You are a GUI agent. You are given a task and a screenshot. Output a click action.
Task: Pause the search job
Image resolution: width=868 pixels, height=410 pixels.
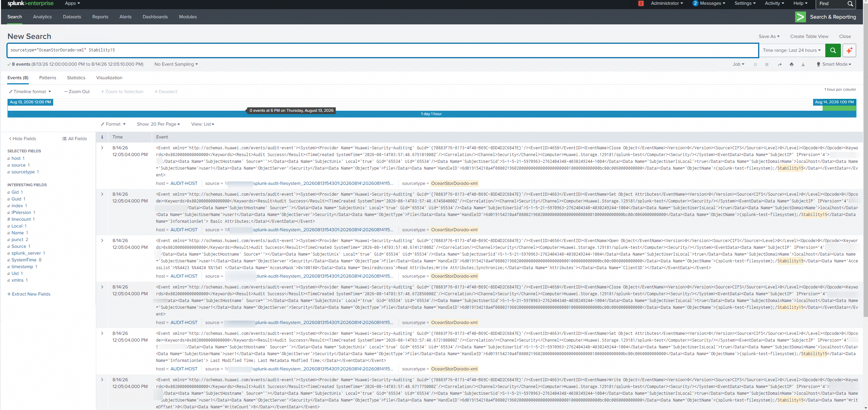pos(755,64)
